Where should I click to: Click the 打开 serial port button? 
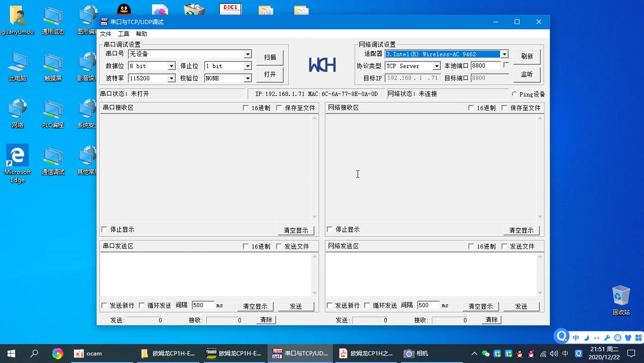(270, 74)
